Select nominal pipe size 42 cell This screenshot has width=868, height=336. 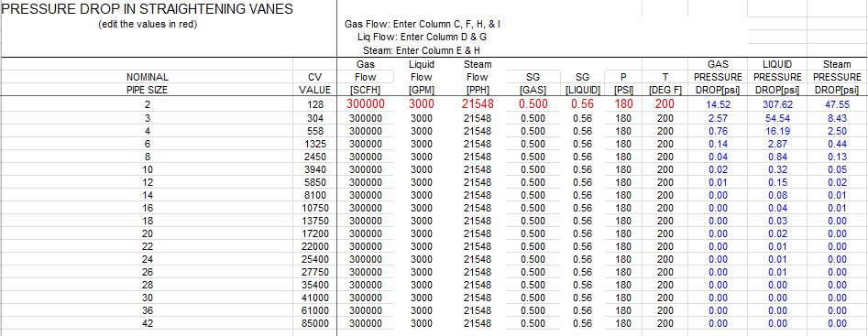(x=148, y=323)
